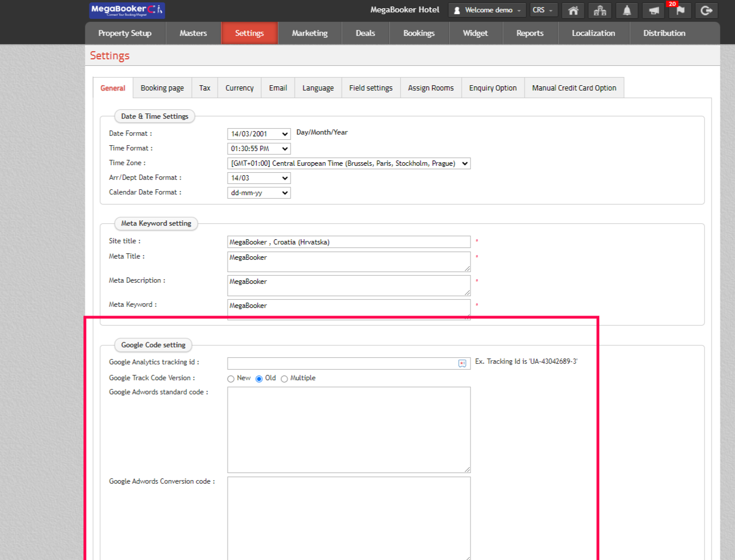Click the icon inside the tracking id field
735x560 pixels.
coord(462,364)
